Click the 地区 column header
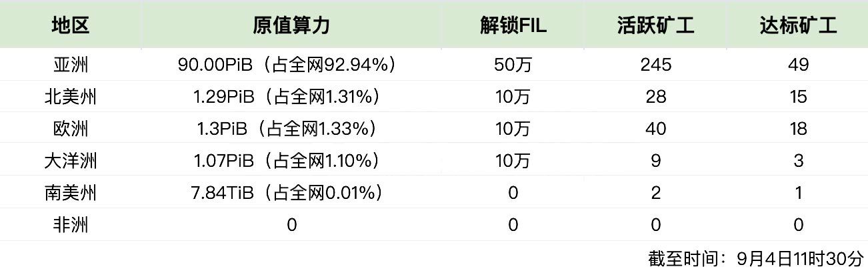Viewport: 868px width, 271px height. (70, 26)
